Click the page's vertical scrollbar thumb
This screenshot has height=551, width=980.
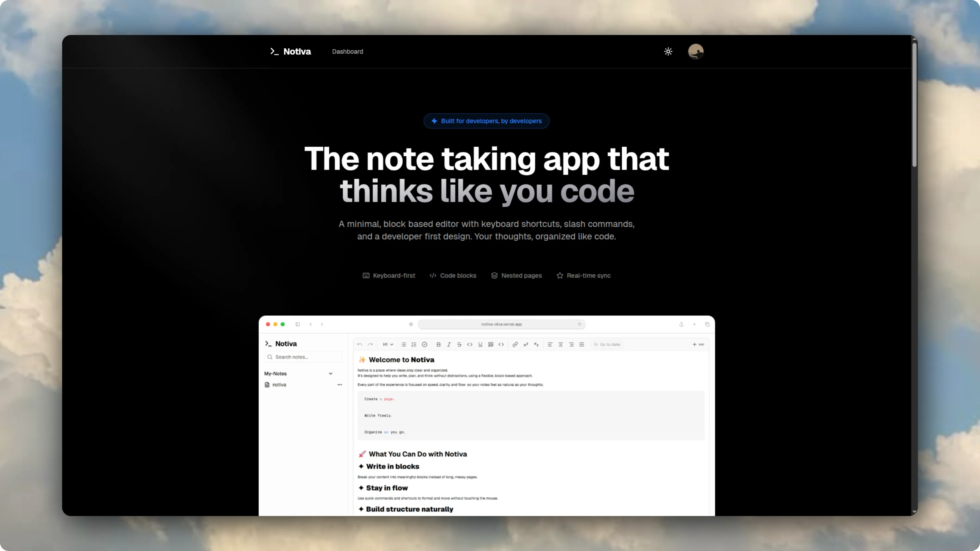tap(914, 104)
